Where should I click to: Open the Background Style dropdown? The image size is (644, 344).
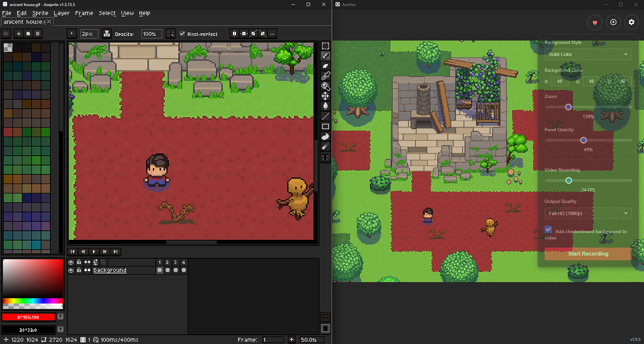tap(588, 54)
